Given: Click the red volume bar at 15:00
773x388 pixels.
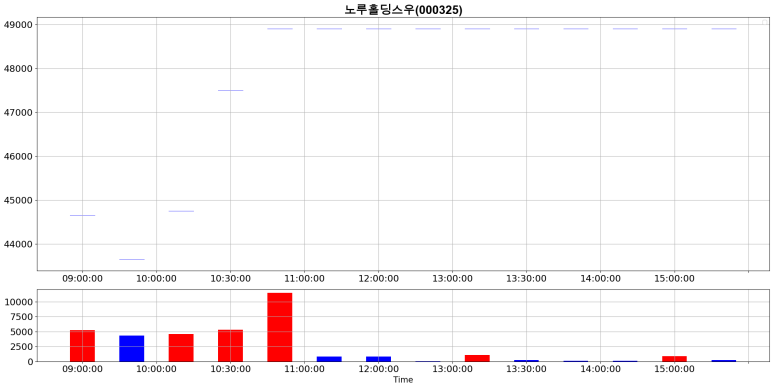Looking at the screenshot, I should point(674,358).
